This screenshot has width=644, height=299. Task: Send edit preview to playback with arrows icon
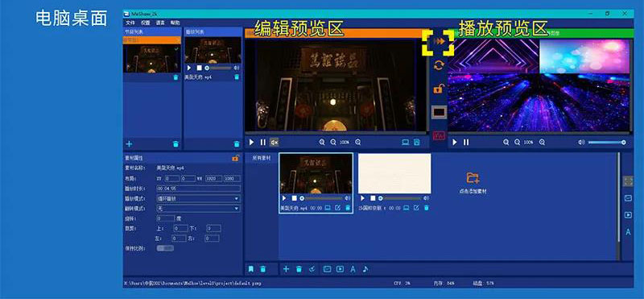(x=439, y=42)
